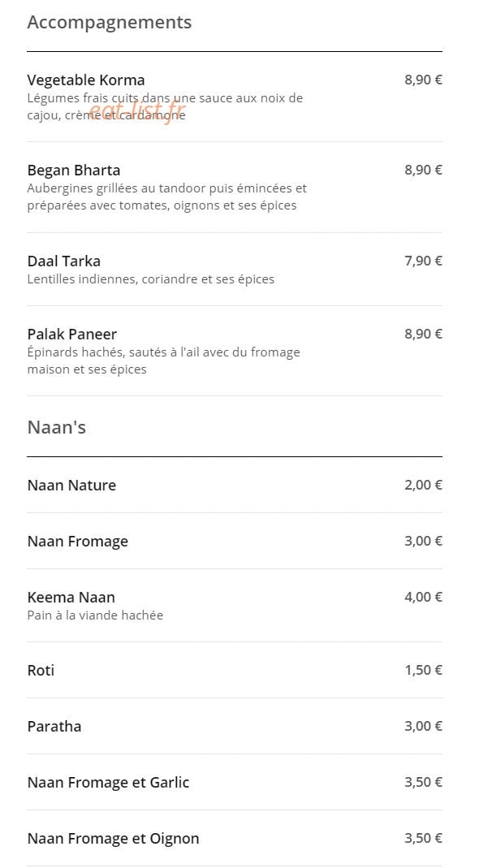Screen dimensions: 492x868
Task: Choose Daal Tarka from accompaniments
Action: (x=63, y=261)
